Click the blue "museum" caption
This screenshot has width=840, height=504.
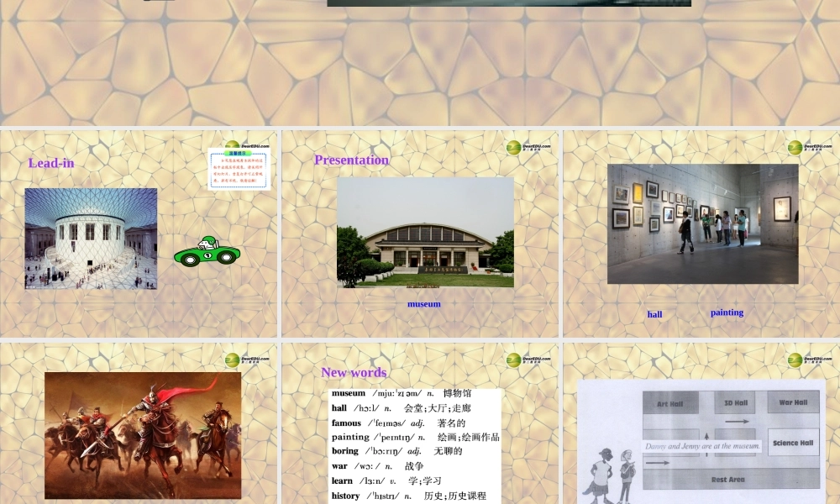423,304
